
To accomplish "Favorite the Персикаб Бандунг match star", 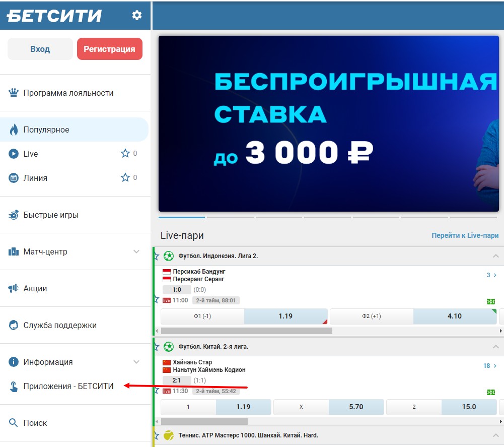I will pyautogui.click(x=157, y=300).
